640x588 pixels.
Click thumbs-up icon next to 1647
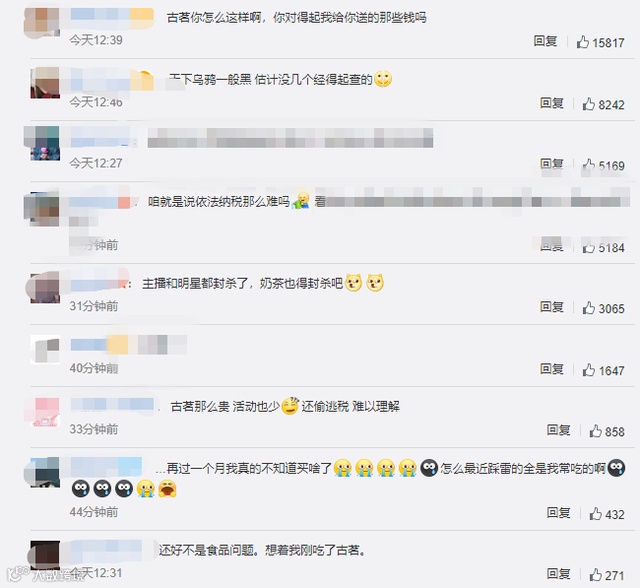click(x=589, y=370)
